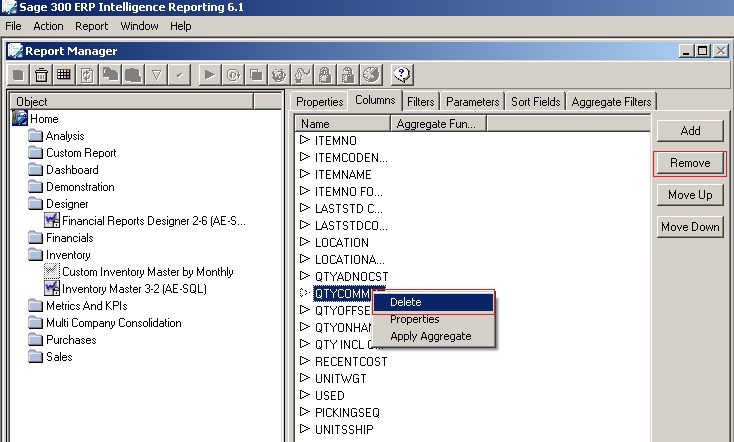Image resolution: width=734 pixels, height=442 pixels.
Task: Switch to the Aggregate Filters tab
Action: (611, 102)
